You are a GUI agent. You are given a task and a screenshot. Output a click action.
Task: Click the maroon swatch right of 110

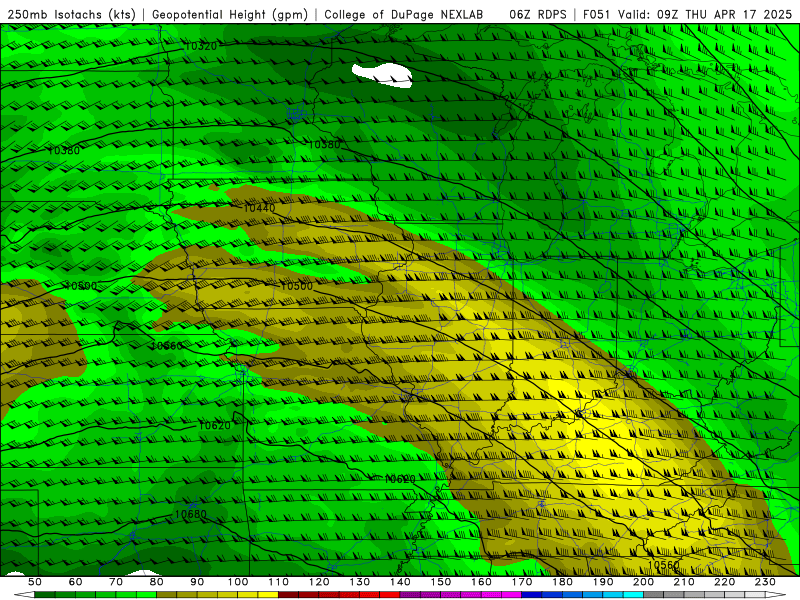288,594
